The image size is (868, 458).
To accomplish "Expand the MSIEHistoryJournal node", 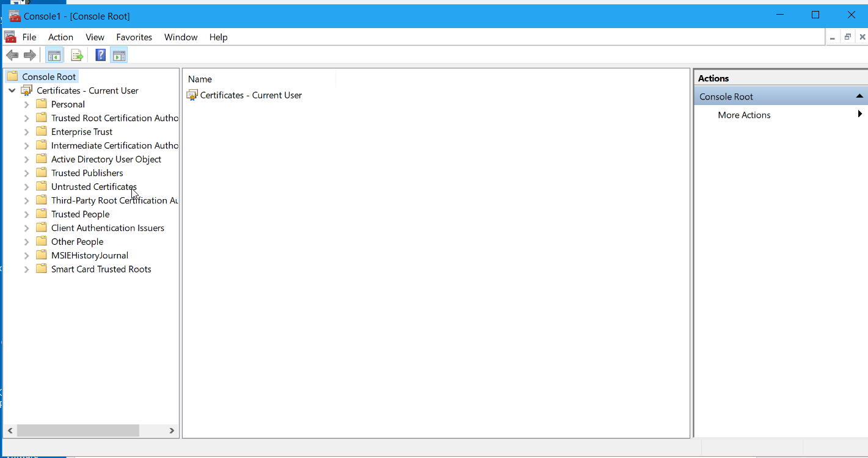I will pyautogui.click(x=26, y=255).
